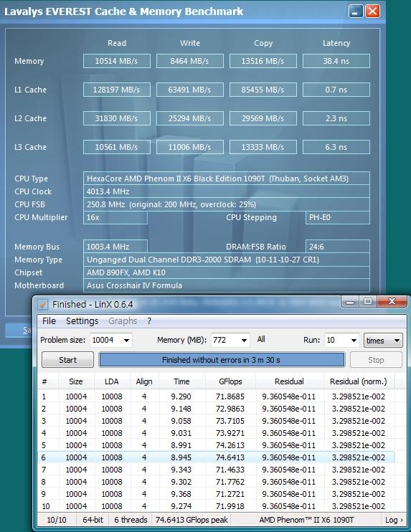Click the L3 Cache Write 11006 MB/s value

[x=189, y=147]
